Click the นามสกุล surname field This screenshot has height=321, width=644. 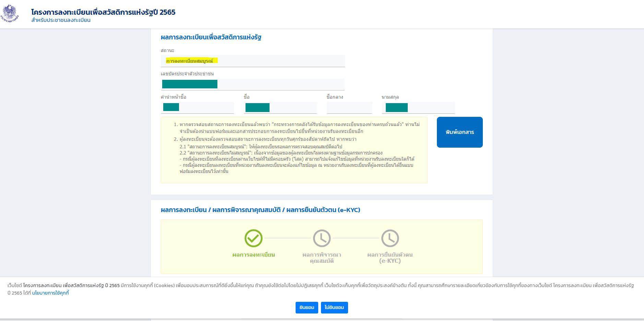(418, 108)
